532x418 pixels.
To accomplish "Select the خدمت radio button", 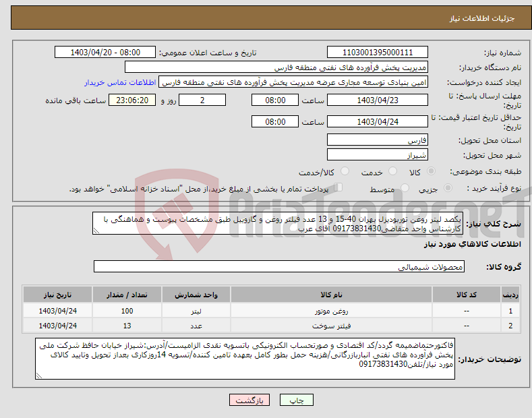I will coord(392,171).
